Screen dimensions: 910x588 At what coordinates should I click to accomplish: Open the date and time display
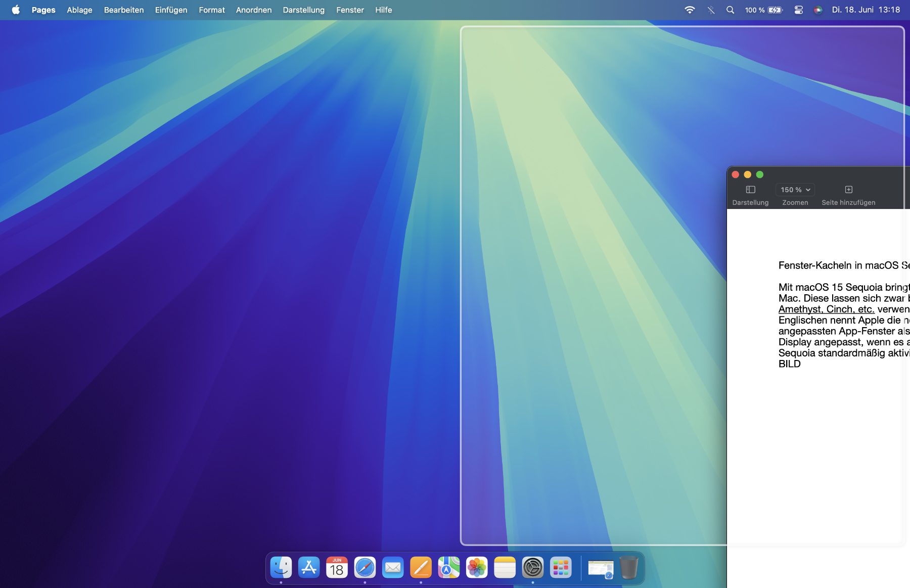866,10
